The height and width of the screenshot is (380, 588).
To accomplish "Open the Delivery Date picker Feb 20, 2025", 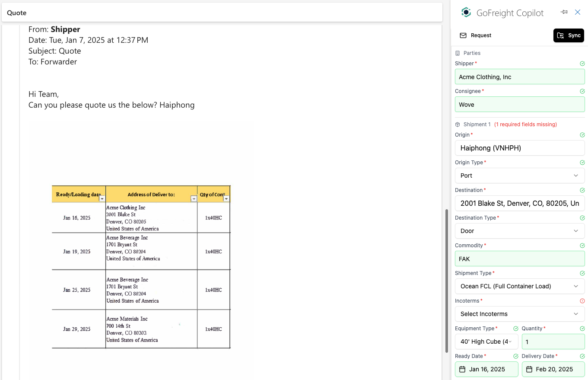I will [x=553, y=369].
